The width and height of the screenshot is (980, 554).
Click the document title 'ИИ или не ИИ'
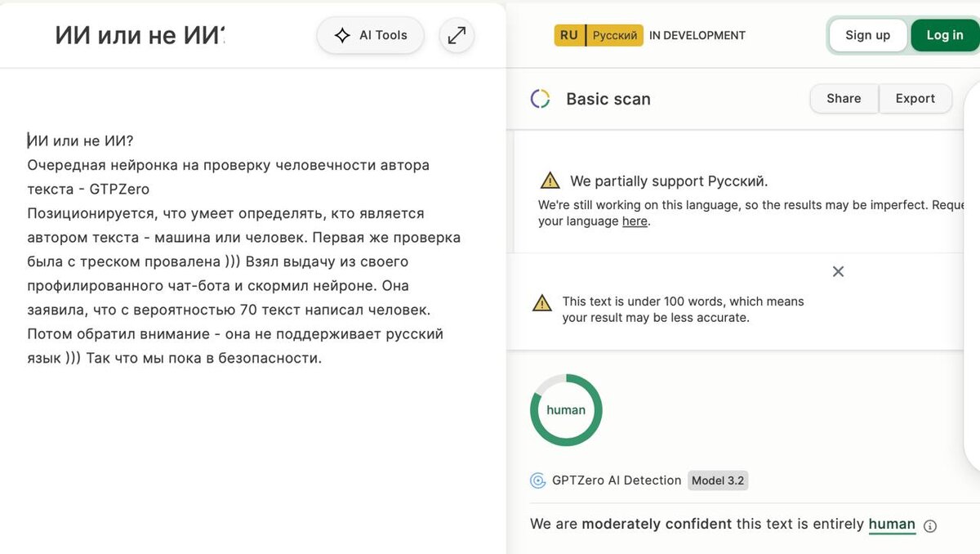140,35
